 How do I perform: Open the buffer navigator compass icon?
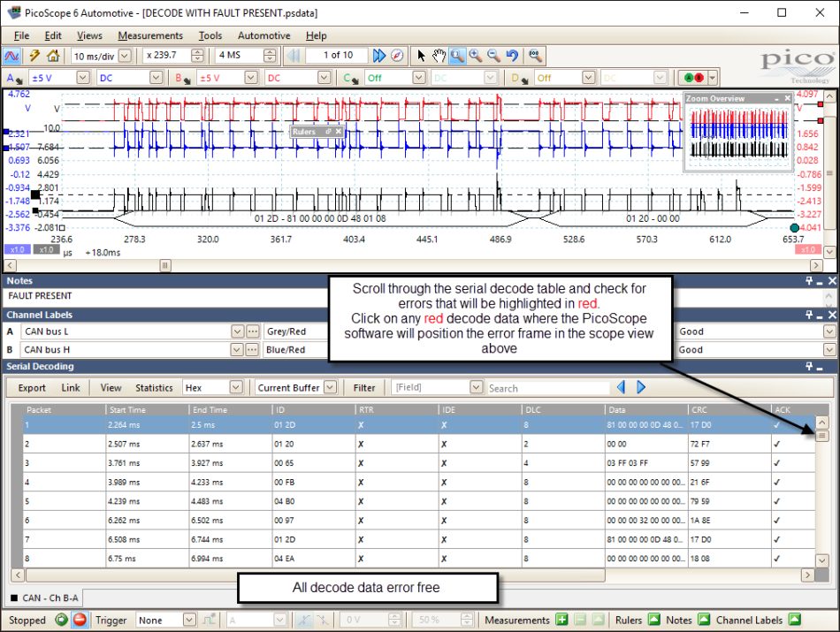point(397,56)
